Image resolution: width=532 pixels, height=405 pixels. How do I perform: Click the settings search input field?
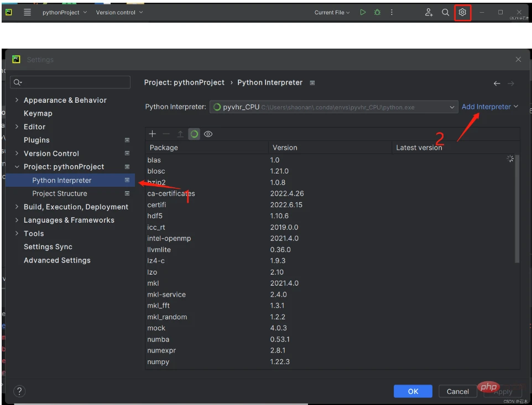[70, 82]
